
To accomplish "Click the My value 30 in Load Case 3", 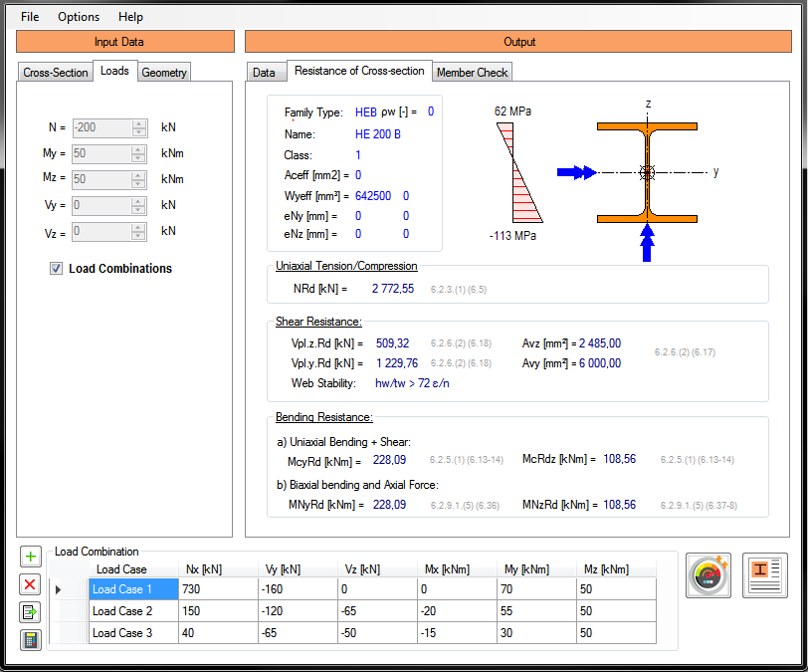I will point(536,633).
